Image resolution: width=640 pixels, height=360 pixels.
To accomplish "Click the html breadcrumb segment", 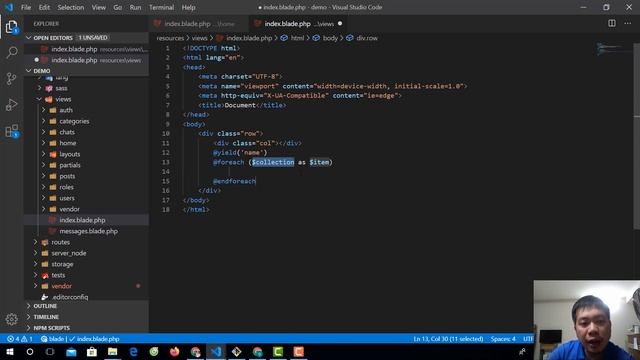I will tap(293, 38).
